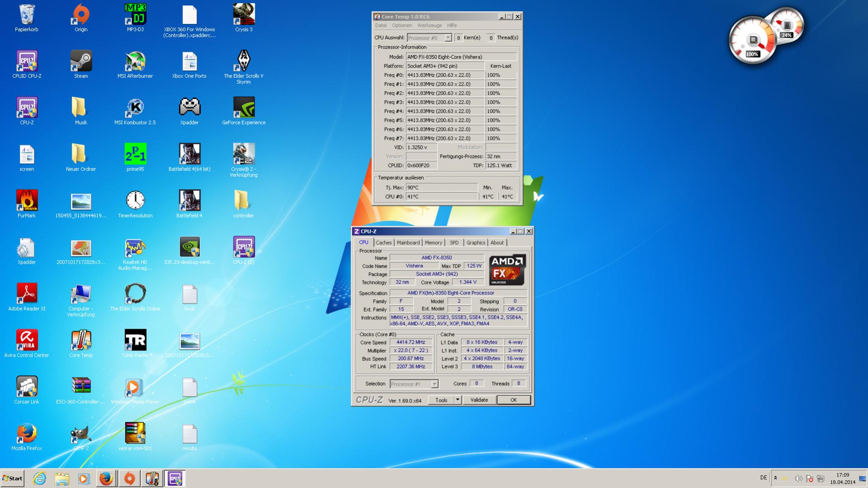Expand CPU Auswahl processor dropdown
Viewport: 868px width, 488px height.
pyautogui.click(x=448, y=38)
